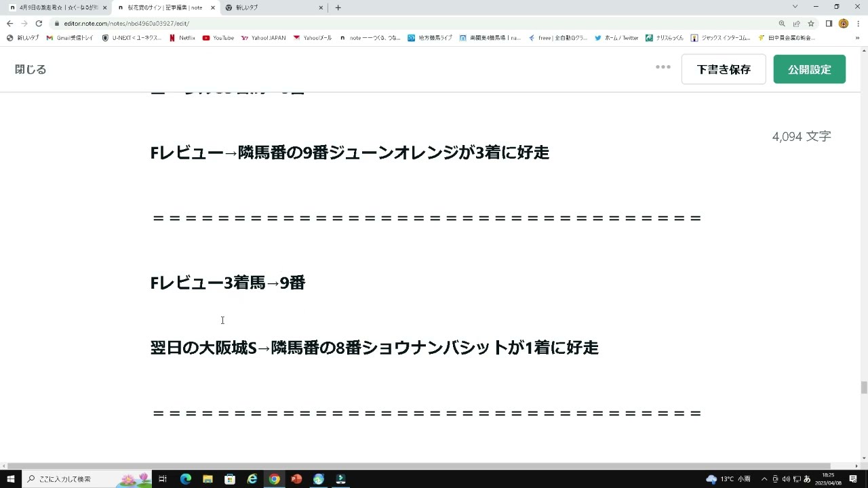Screen dimensions: 868x488
Task: Open the side panel icon
Action: click(829, 23)
